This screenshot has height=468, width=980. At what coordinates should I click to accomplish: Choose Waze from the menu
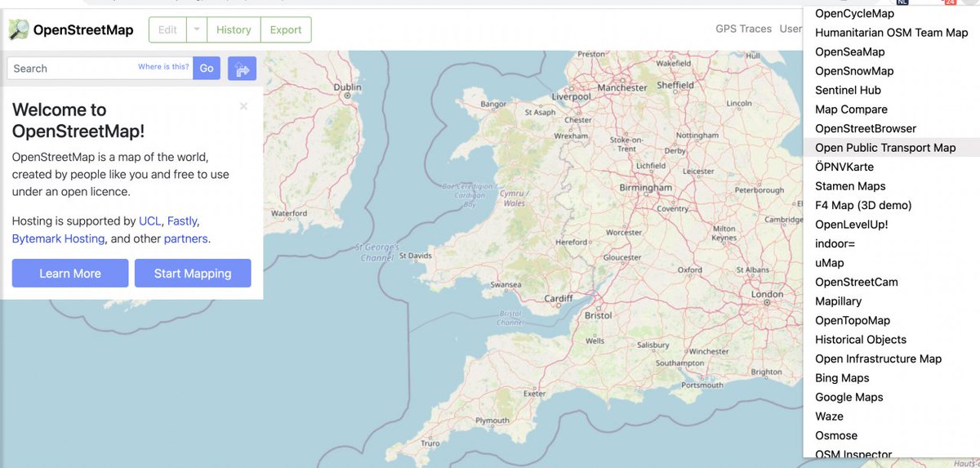(x=892, y=417)
